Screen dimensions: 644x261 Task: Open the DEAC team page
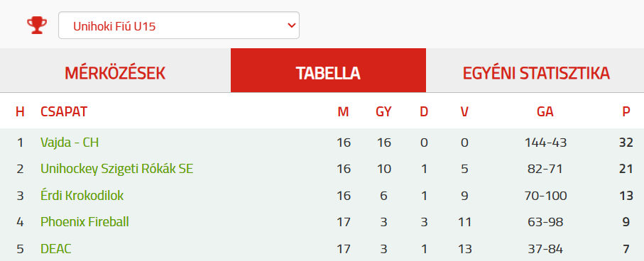click(56, 249)
